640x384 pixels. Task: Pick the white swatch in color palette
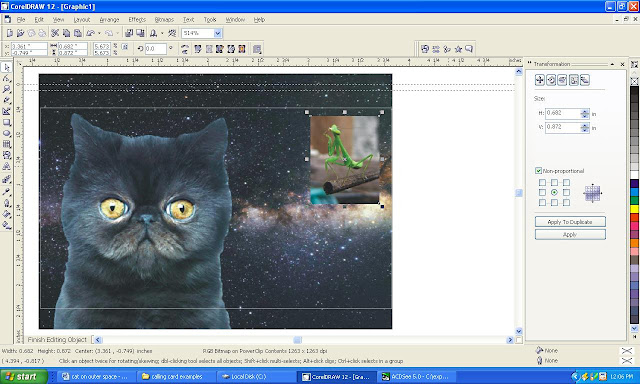tap(634, 175)
